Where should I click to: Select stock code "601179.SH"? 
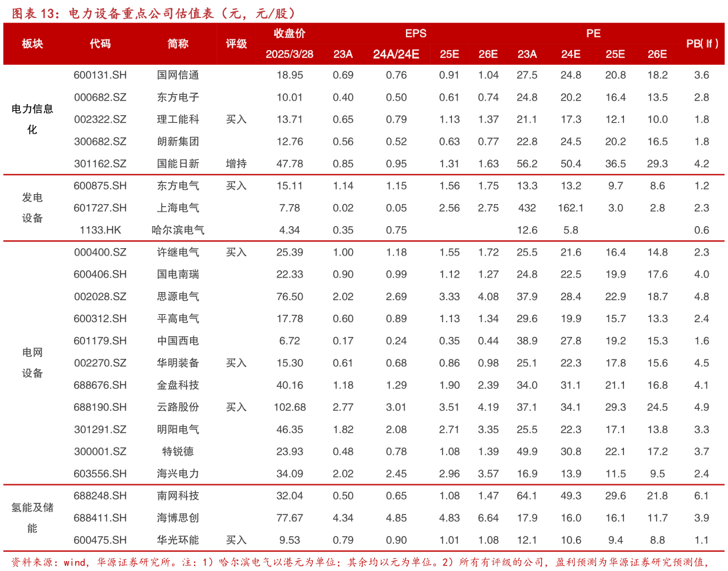click(x=100, y=341)
